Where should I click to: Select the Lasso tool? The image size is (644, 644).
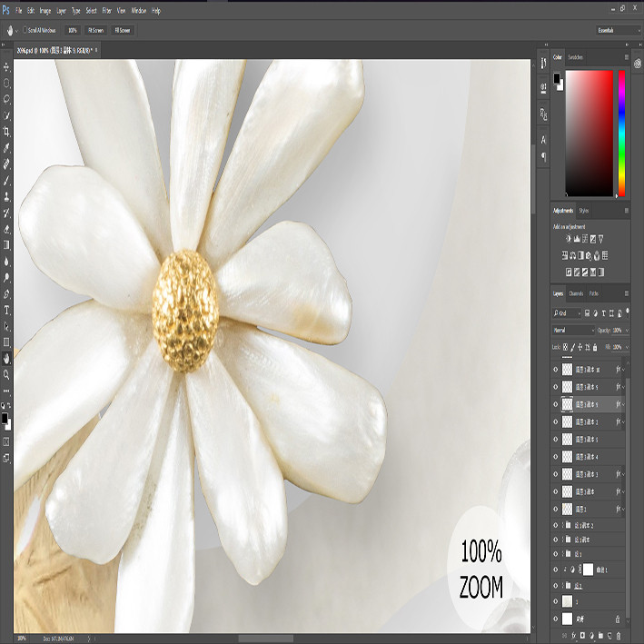(x=6, y=99)
